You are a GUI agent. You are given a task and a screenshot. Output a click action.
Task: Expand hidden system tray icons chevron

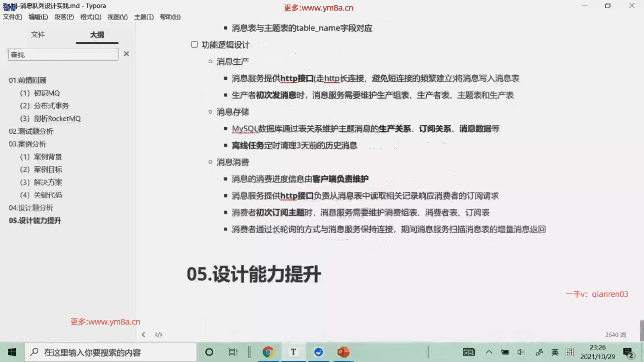pyautogui.click(x=489, y=352)
